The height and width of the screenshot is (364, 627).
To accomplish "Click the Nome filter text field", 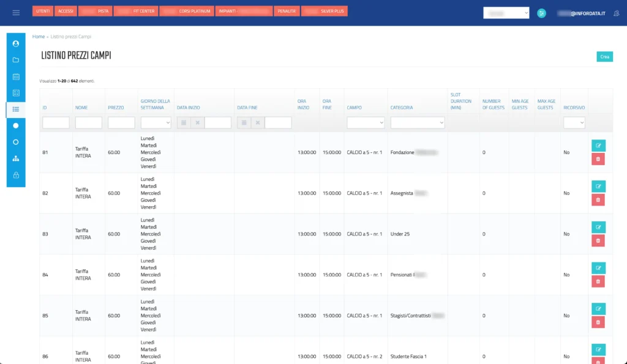I will pos(88,123).
